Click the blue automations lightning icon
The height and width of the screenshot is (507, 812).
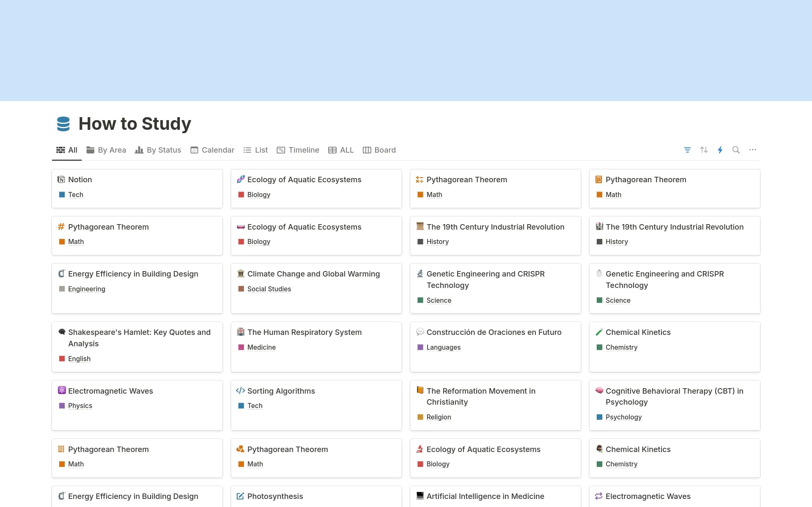720,150
